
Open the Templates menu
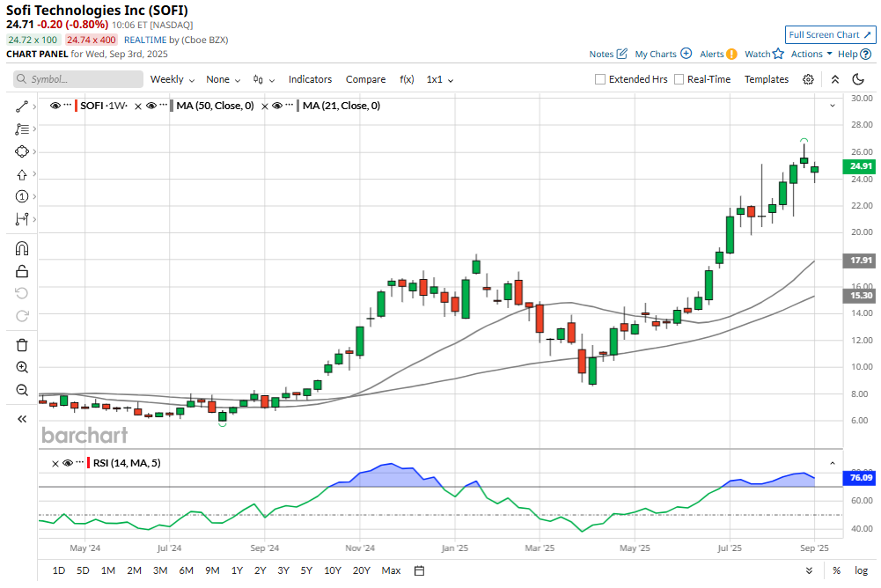pos(767,79)
